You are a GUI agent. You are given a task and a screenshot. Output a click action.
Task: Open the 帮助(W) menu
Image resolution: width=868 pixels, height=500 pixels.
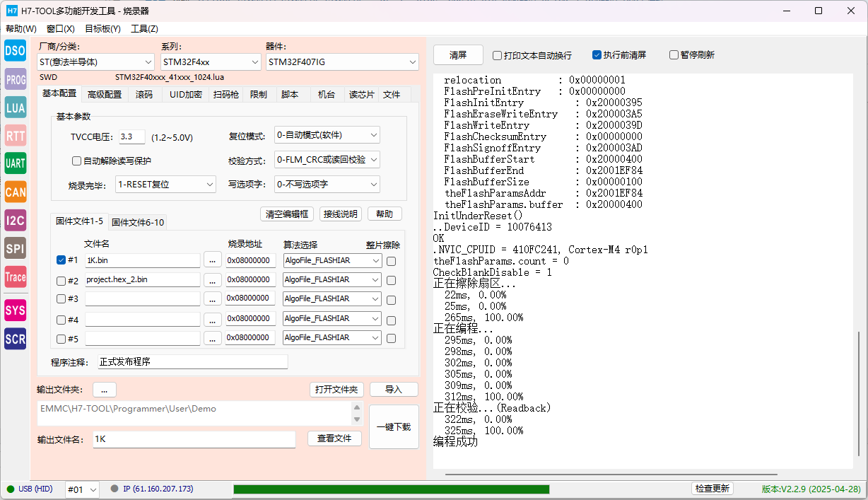21,29
